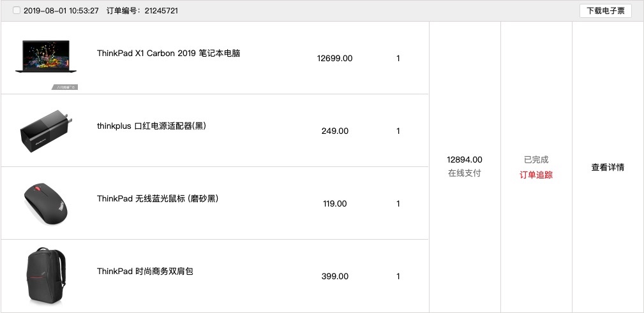The height and width of the screenshot is (313, 644).
Task: Open ThinkPad 时尚商务双肩包 product title
Action: [x=145, y=271]
